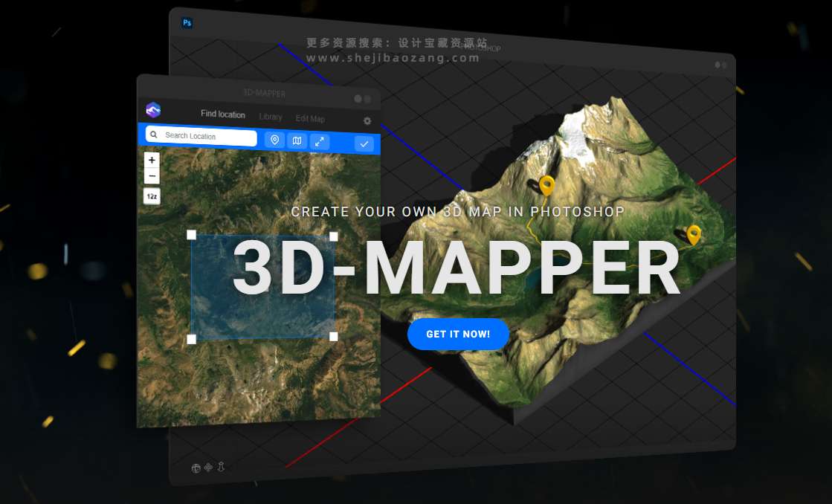Select the 3D orbit camera icon
The width and height of the screenshot is (832, 504).
coord(196,468)
